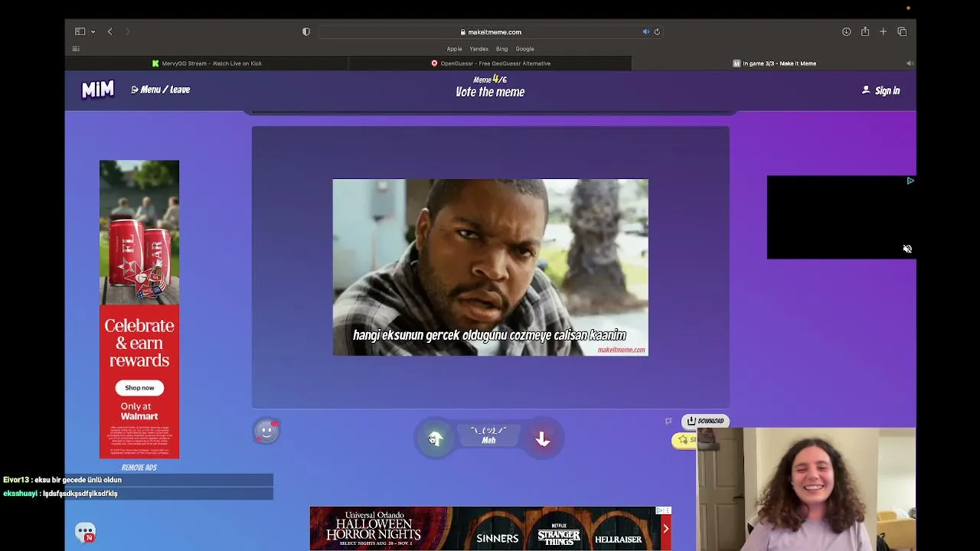The image size is (980, 551).
Task: Click the AdChoices icon on the right video ad
Action: [910, 181]
